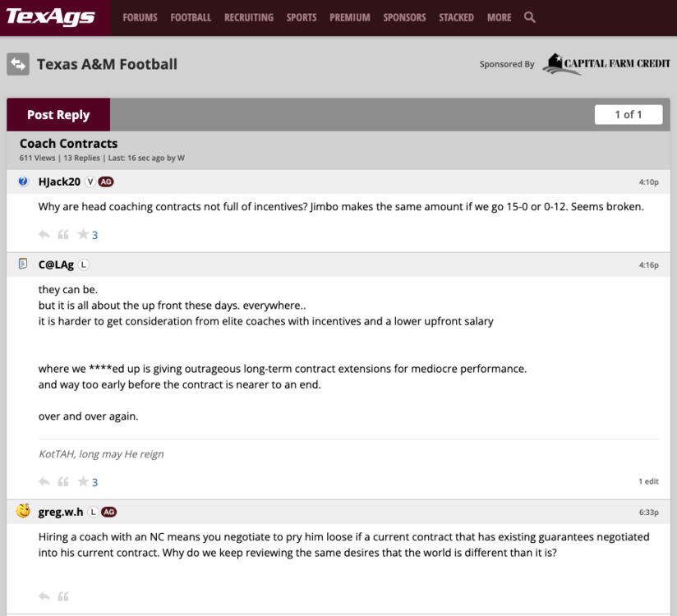The height and width of the screenshot is (616, 677).
Task: Click HJack20's question mark avatar
Action: (x=23, y=182)
